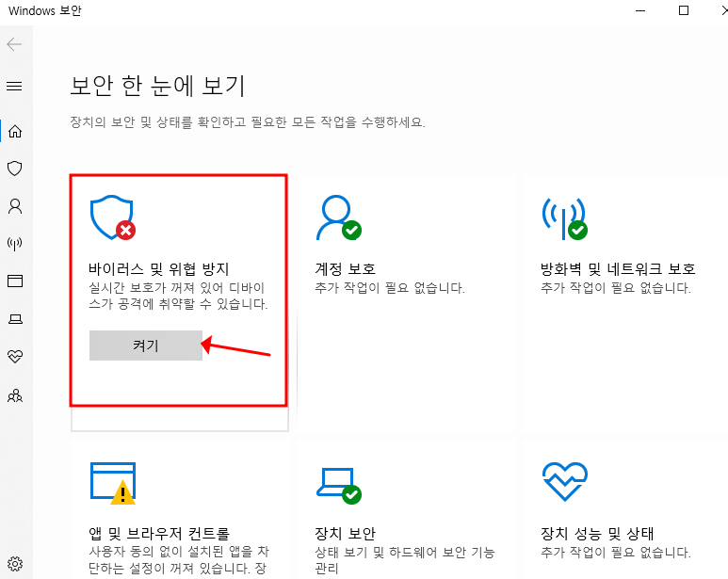Open the settings gear in the sidebar
This screenshot has height=579, width=728.
(15, 564)
